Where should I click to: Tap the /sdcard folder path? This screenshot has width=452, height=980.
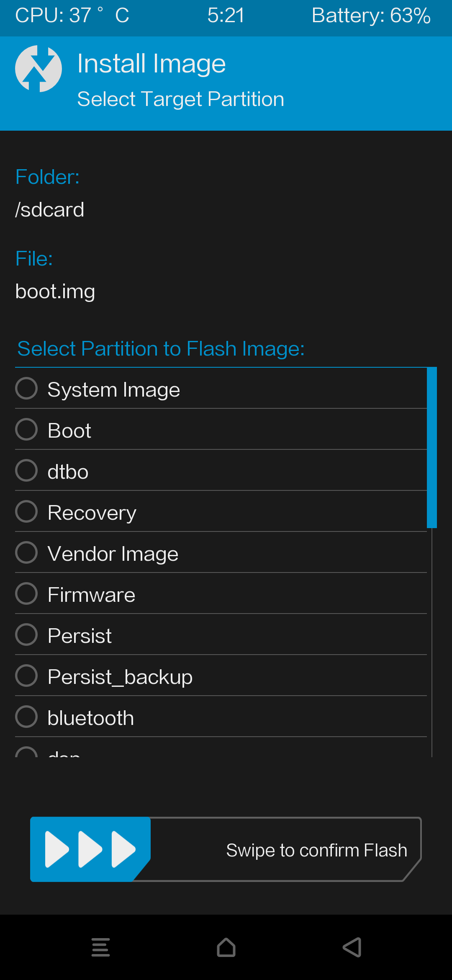(50, 209)
